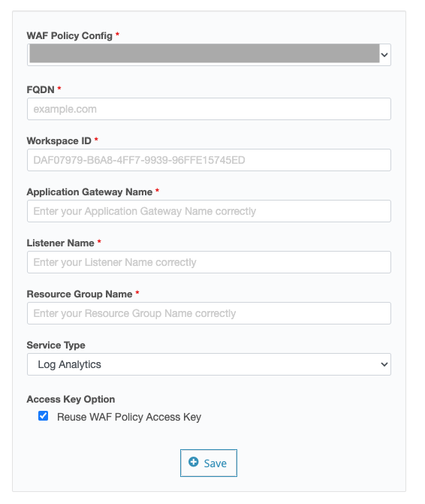Open the Service Type Log Analytics dropdown
The image size is (425, 504).
209,364
